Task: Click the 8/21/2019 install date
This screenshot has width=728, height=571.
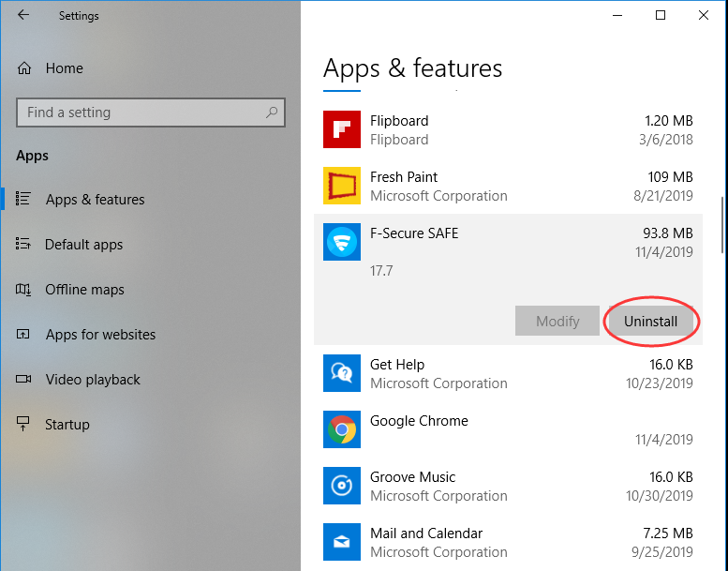Action: [663, 196]
